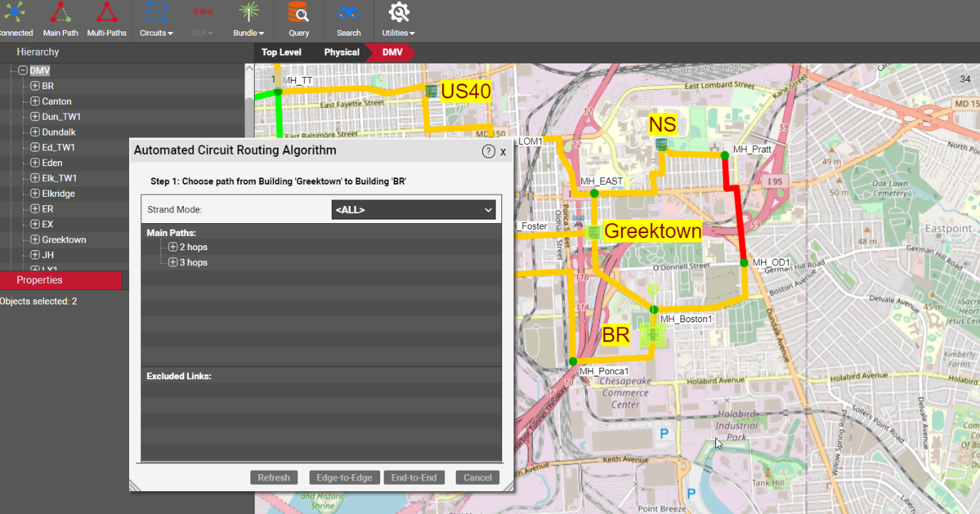
Task: Click the Properties panel header
Action: [40, 280]
